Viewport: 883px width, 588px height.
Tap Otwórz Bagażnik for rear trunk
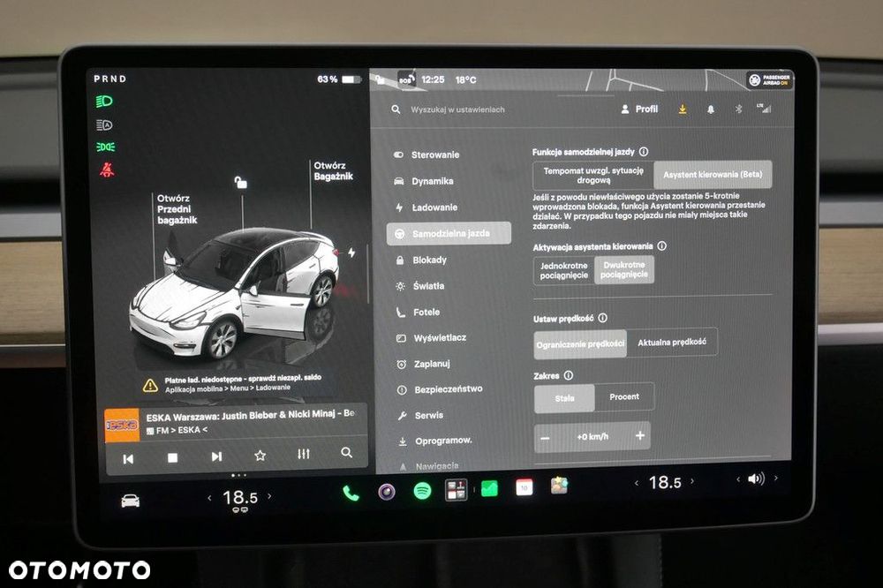[x=334, y=170]
